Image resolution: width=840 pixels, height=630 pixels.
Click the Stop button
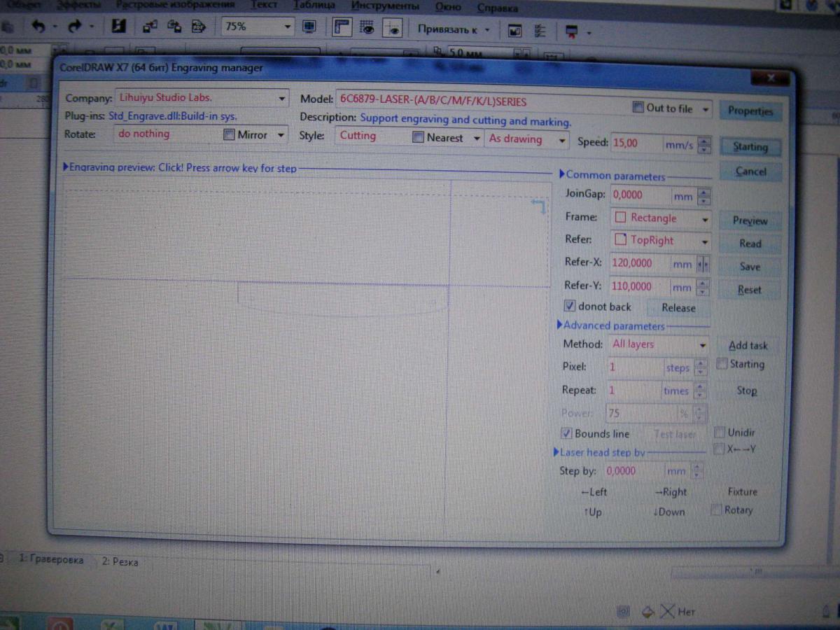click(746, 391)
